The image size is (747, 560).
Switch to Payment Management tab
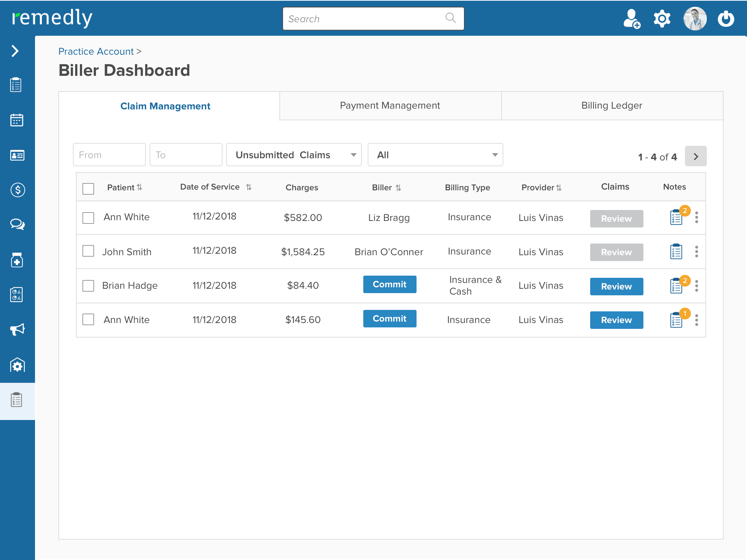coord(390,106)
